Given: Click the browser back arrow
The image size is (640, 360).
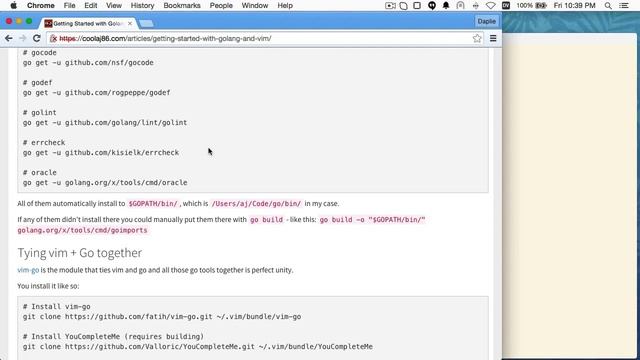Looking at the screenshot, I should pyautogui.click(x=9, y=38).
